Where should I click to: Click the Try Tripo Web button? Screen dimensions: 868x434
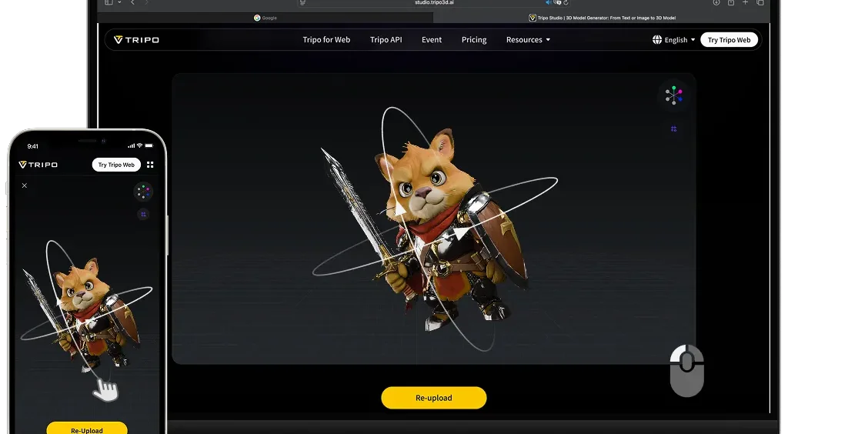pyautogui.click(x=729, y=40)
